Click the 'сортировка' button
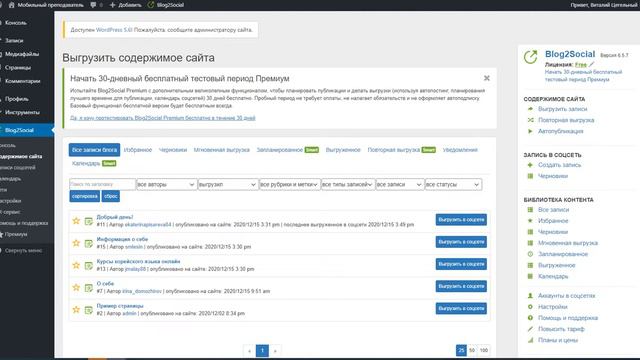The image size is (640, 360). (84, 196)
